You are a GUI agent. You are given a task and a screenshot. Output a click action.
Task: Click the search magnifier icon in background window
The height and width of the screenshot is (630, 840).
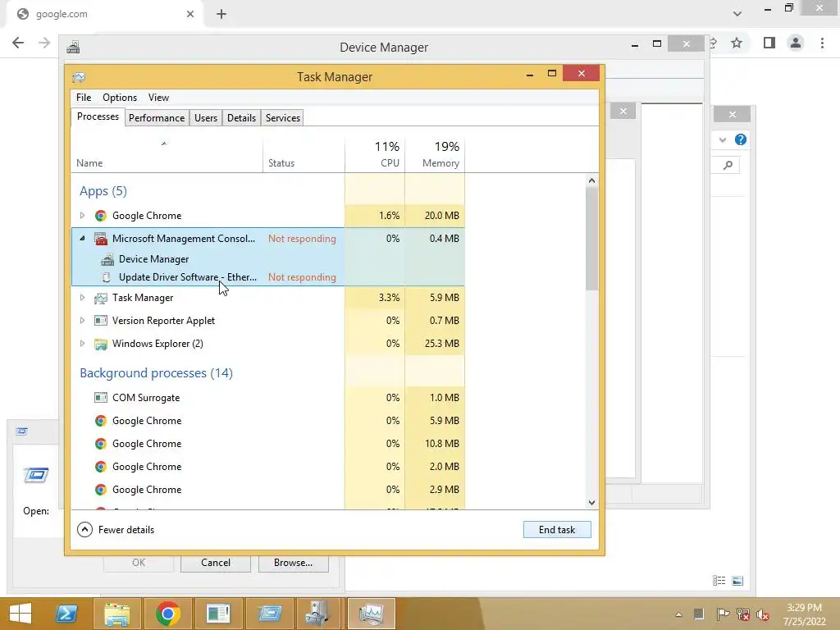click(728, 165)
